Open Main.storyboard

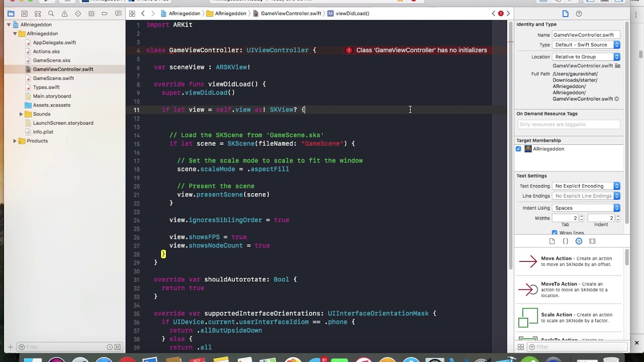tap(52, 96)
